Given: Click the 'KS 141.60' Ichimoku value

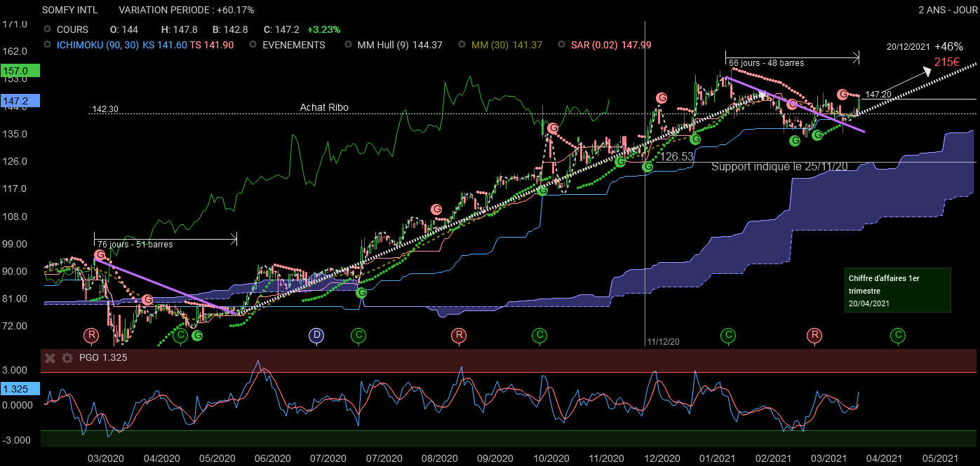Looking at the screenshot, I should [x=164, y=45].
